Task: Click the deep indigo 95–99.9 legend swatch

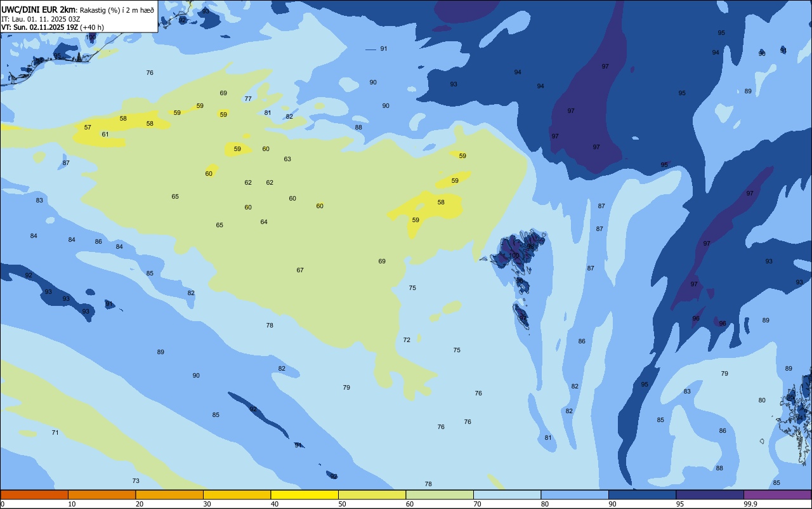Action: tap(710, 494)
